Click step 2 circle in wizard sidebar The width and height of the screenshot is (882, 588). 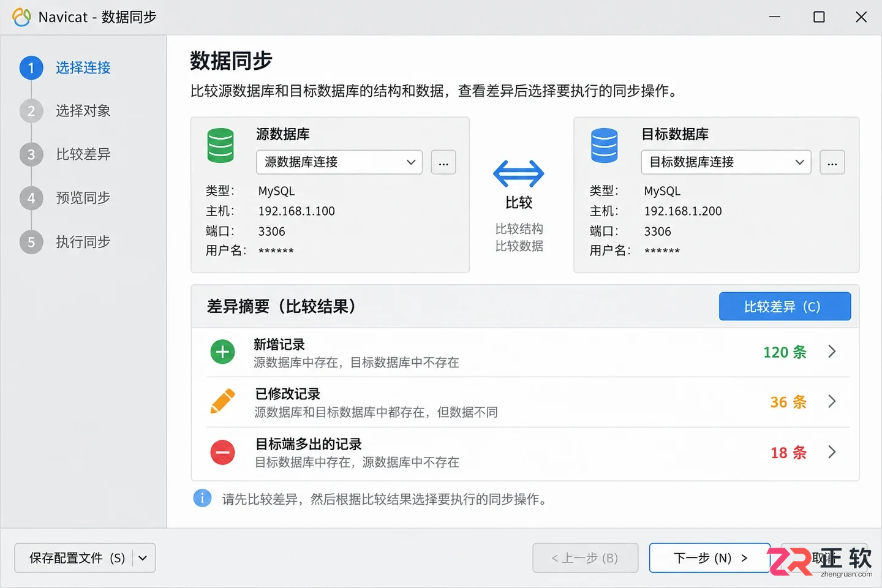click(x=31, y=111)
